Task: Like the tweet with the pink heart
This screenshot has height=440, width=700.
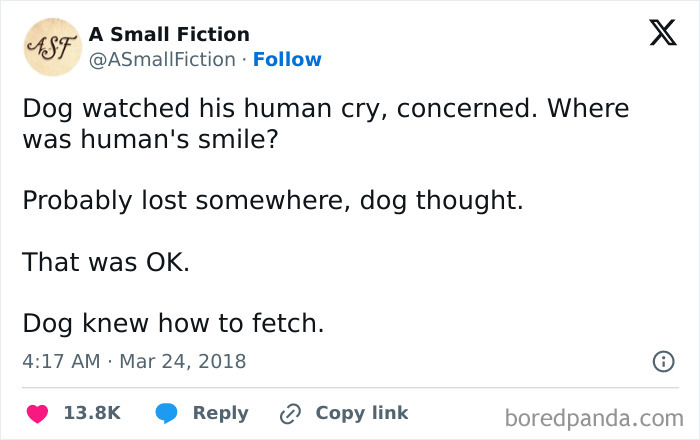Action: tap(37, 413)
